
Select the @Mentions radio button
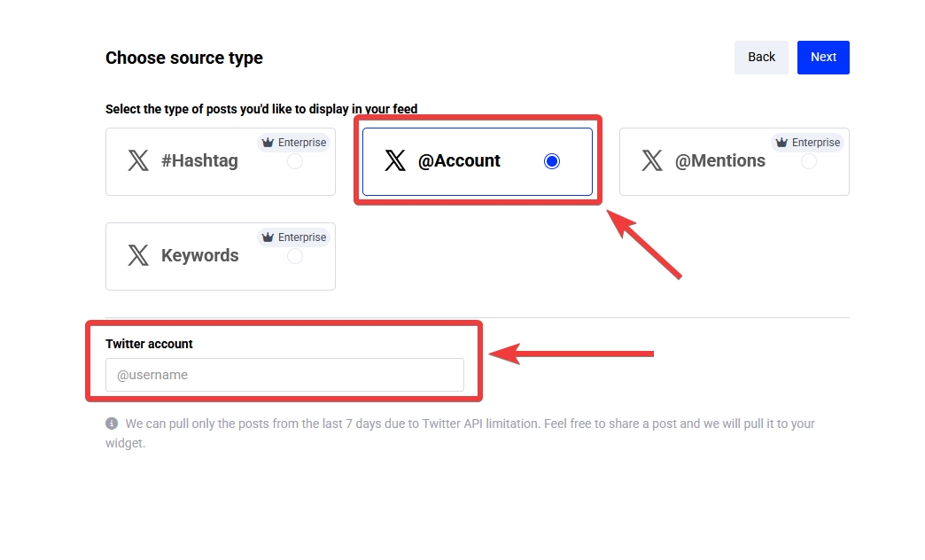[x=808, y=162]
